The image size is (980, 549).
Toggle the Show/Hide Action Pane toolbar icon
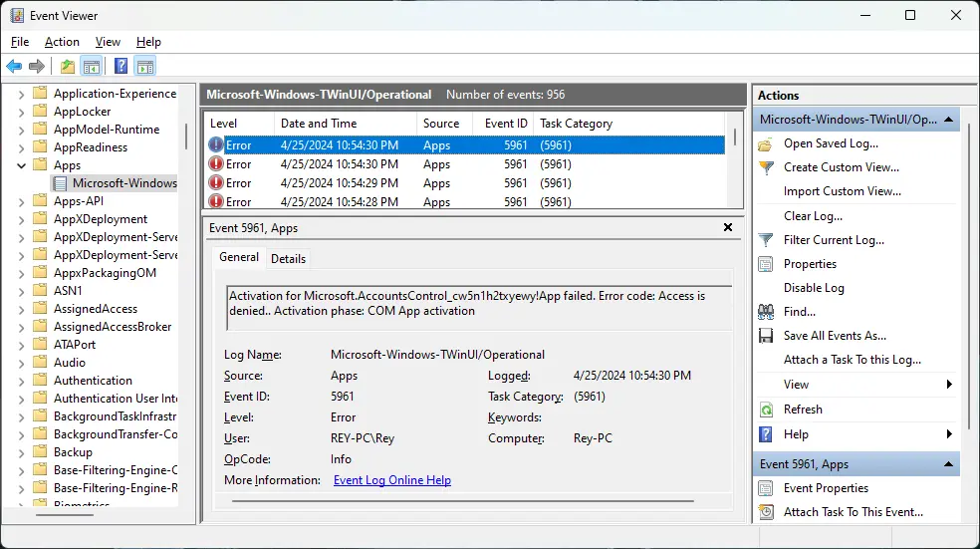pyautogui.click(x=145, y=66)
